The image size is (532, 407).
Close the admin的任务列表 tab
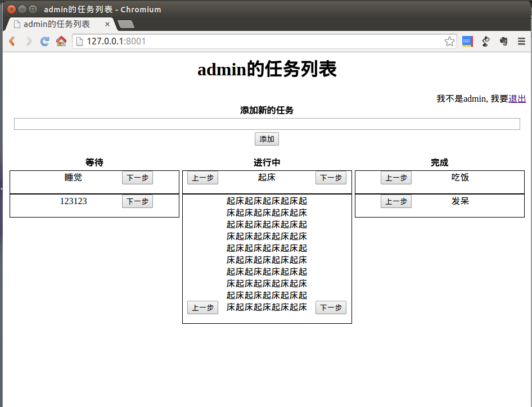[x=107, y=24]
